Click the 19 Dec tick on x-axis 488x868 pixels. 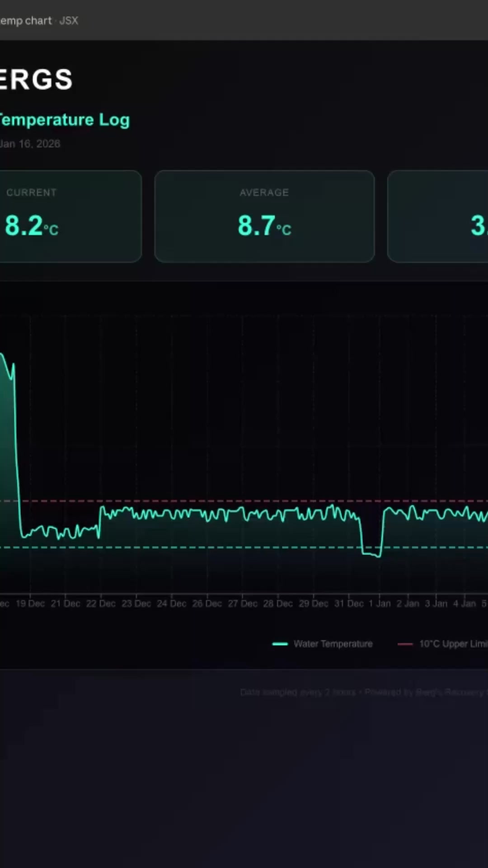coord(30,604)
